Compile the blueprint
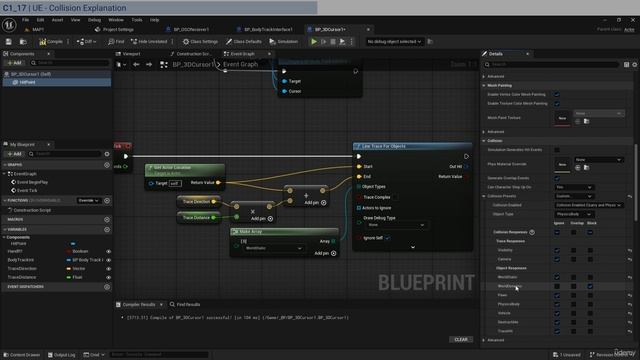 point(51,42)
